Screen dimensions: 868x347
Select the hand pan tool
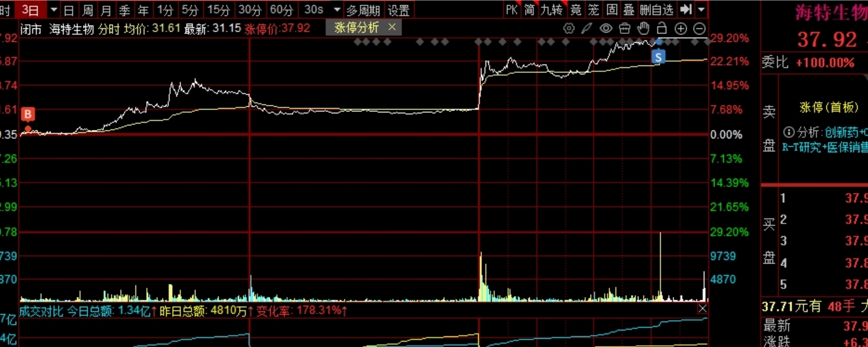tap(643, 28)
